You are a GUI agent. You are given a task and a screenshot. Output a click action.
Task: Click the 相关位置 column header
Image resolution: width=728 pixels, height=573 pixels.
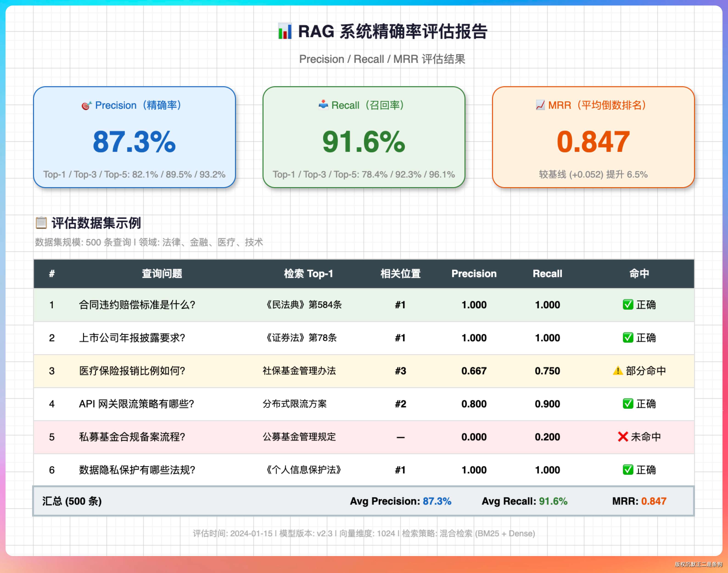tap(400, 274)
